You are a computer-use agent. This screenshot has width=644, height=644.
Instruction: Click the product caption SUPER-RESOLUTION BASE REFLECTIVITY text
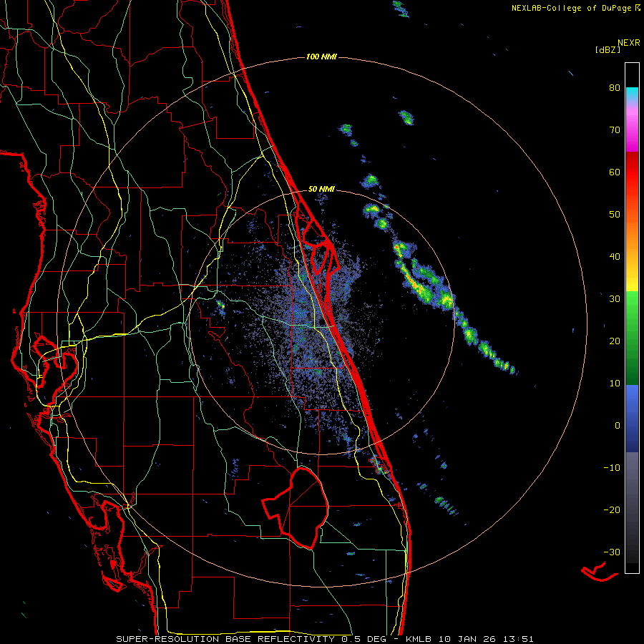pyautogui.click(x=225, y=639)
